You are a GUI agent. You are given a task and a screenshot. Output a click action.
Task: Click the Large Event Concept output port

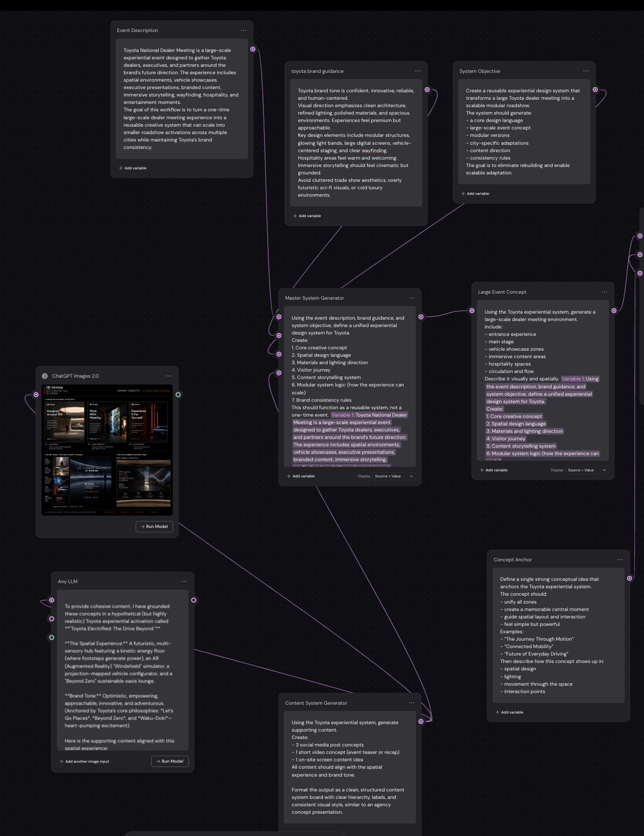[x=614, y=311]
